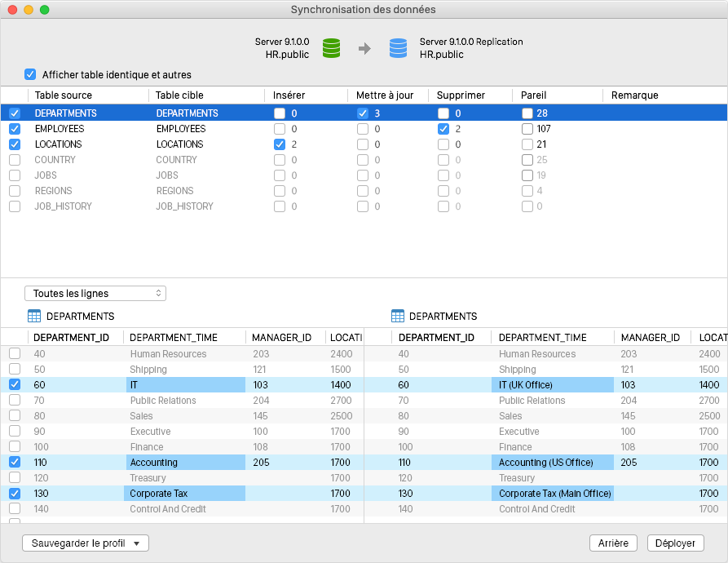This screenshot has width=728, height=563.
Task: Check the Pareil checkbox for DEPARTMENTS
Action: pyautogui.click(x=527, y=113)
